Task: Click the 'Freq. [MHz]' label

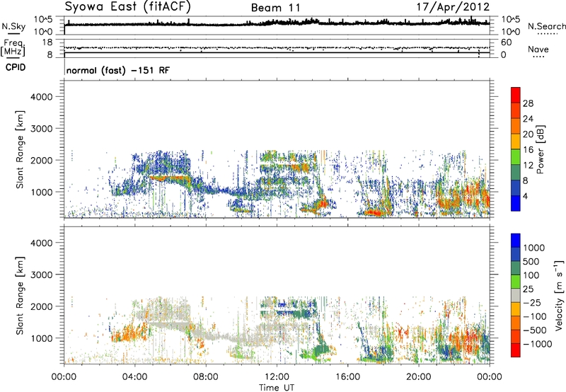Action: 13,48
